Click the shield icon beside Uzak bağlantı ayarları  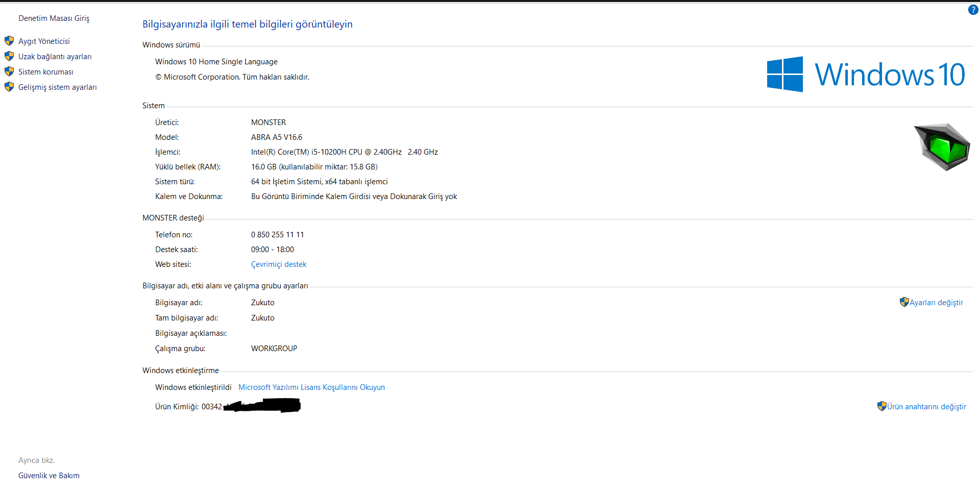coord(9,56)
